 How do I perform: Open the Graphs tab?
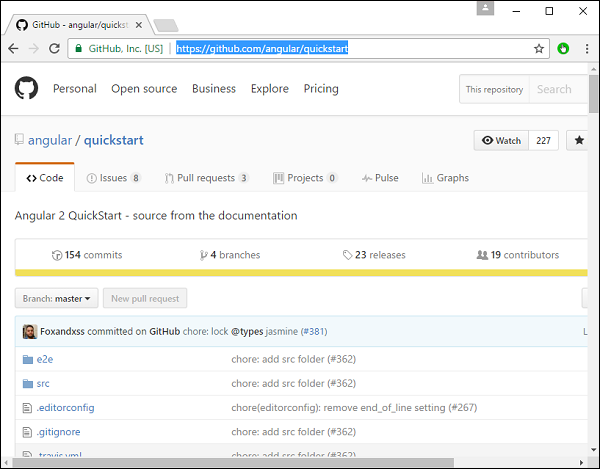[x=445, y=178]
